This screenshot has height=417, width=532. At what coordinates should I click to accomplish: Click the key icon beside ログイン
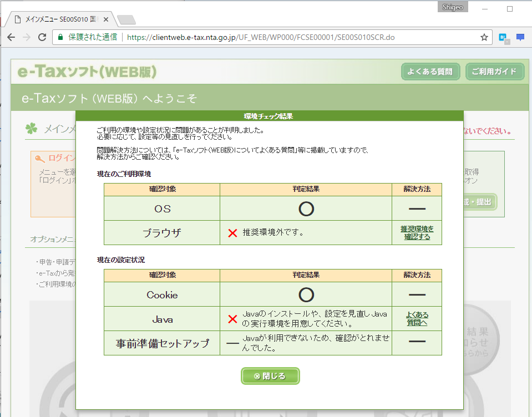coord(40,159)
